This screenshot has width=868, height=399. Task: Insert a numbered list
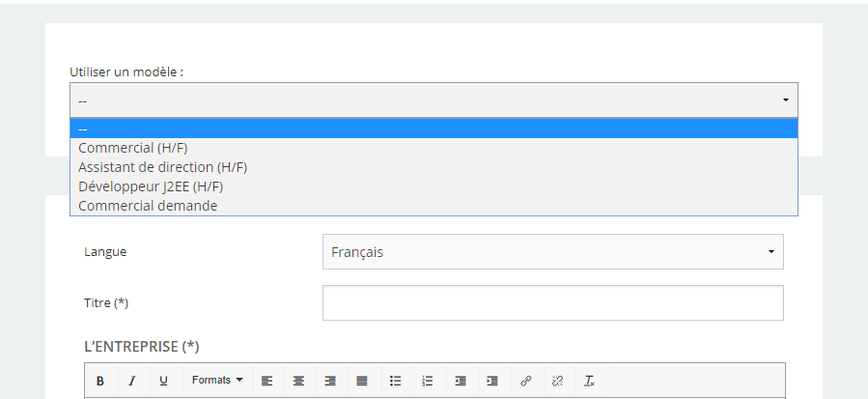[x=428, y=381]
